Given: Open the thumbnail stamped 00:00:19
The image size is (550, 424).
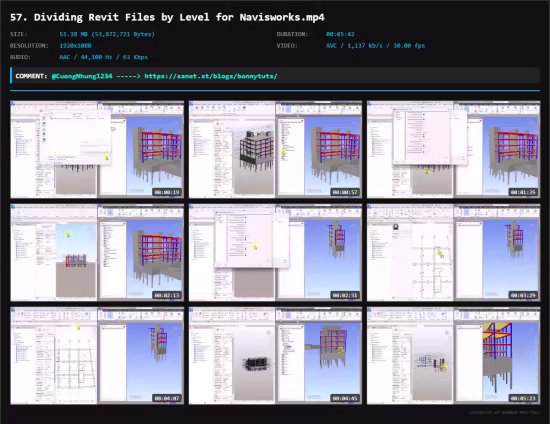Looking at the screenshot, I should coord(97,149).
